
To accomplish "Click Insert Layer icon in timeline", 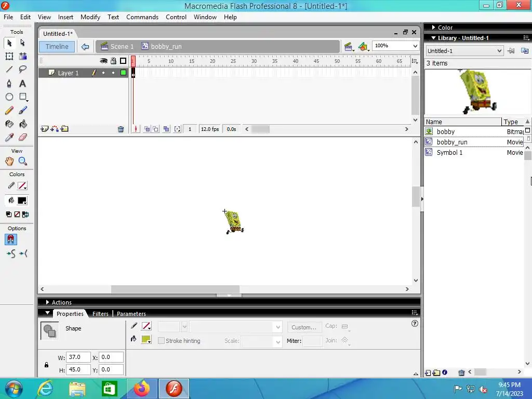I will pyautogui.click(x=45, y=129).
